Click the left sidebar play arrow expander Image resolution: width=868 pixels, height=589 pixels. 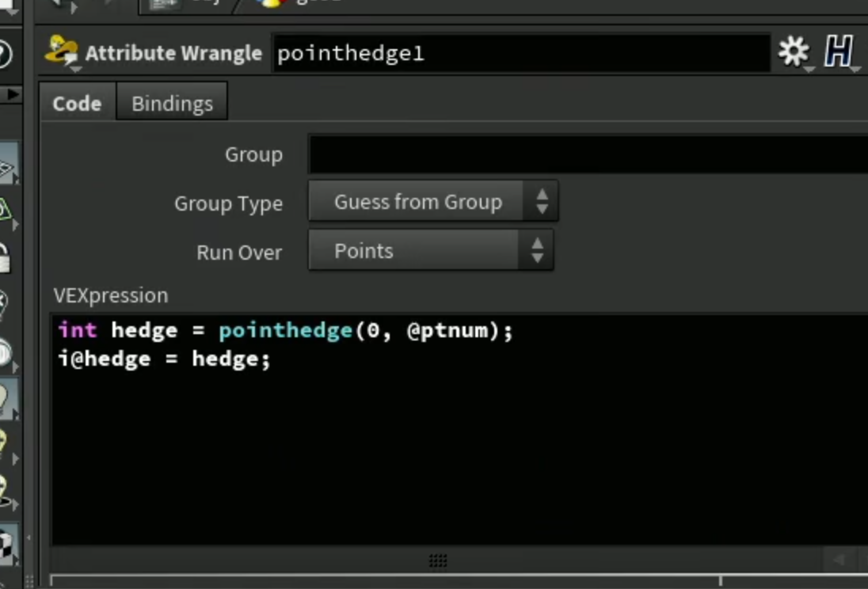click(12, 95)
